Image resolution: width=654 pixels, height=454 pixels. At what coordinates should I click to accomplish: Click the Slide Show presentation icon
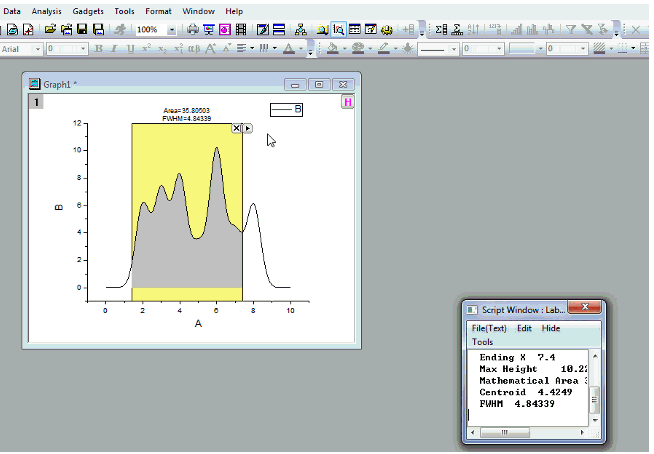[x=209, y=30]
